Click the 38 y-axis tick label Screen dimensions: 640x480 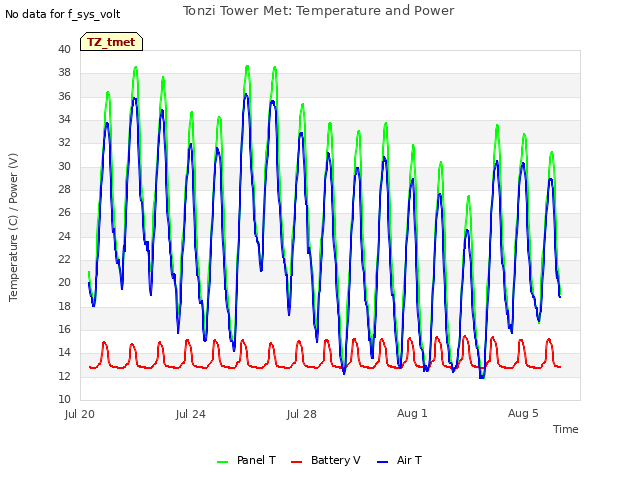click(64, 73)
